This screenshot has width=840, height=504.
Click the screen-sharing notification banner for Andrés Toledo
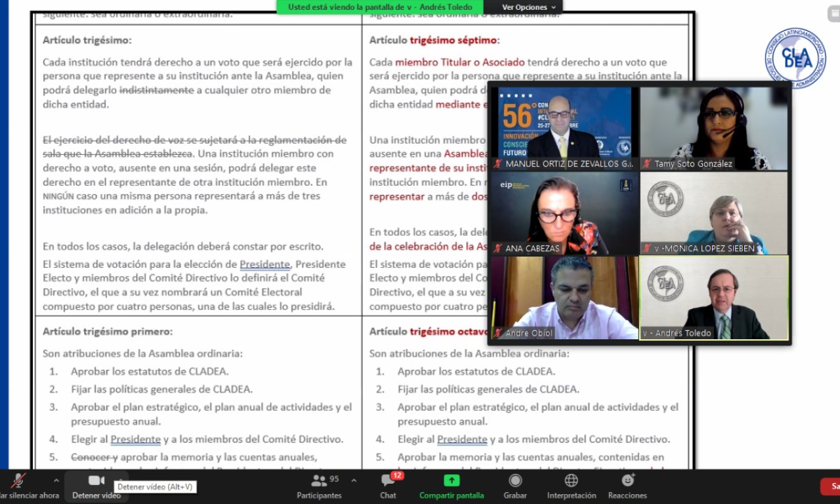(380, 7)
